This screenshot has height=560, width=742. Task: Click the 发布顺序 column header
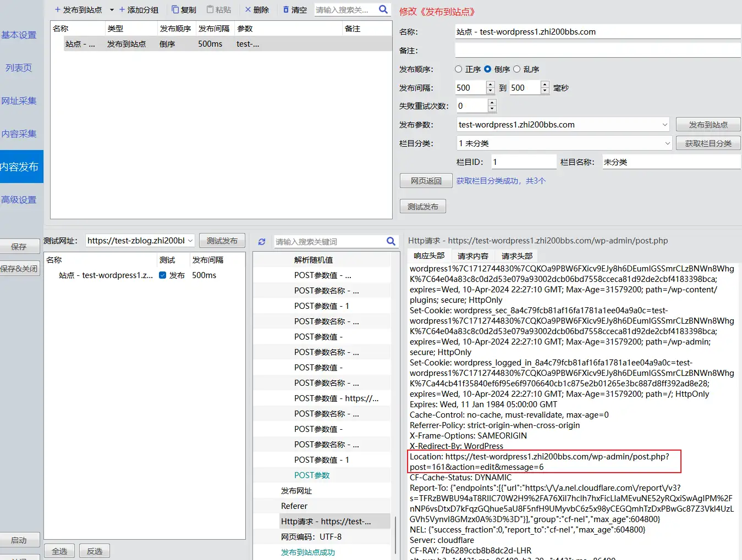175,29
